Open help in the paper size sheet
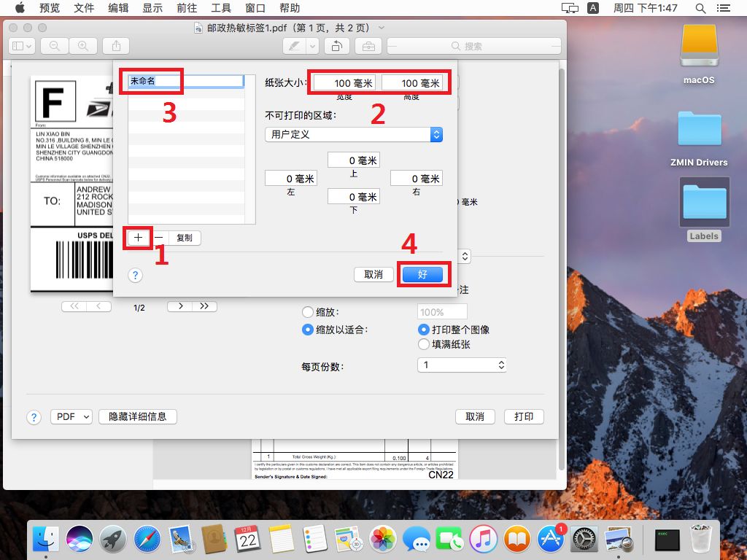Image resolution: width=747 pixels, height=560 pixels. click(135, 275)
